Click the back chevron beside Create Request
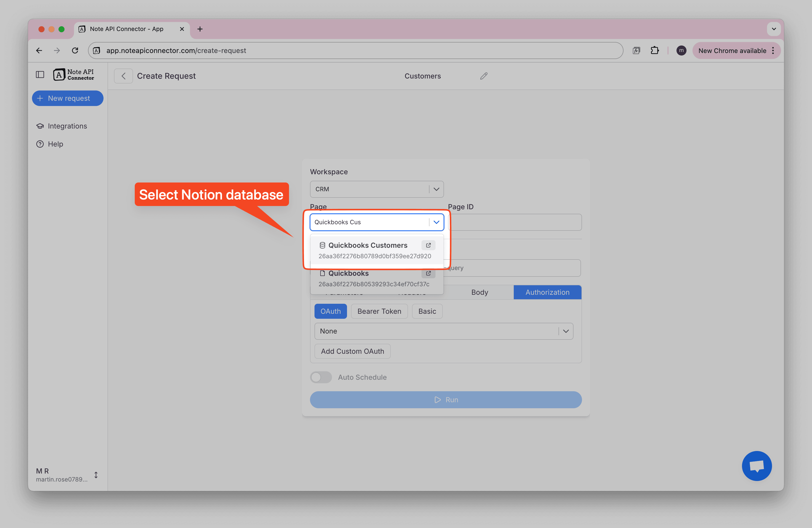 (x=123, y=76)
